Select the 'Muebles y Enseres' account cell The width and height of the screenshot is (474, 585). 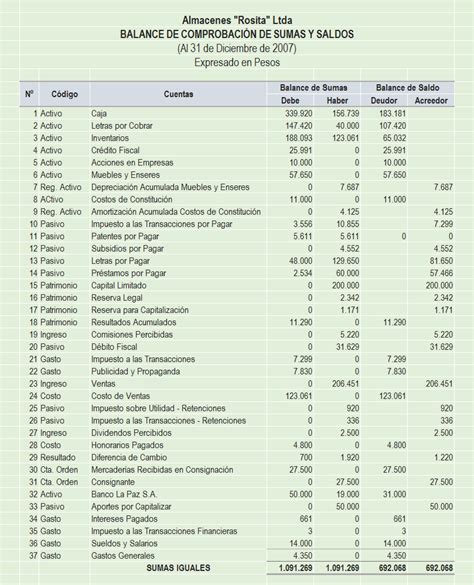[125, 175]
